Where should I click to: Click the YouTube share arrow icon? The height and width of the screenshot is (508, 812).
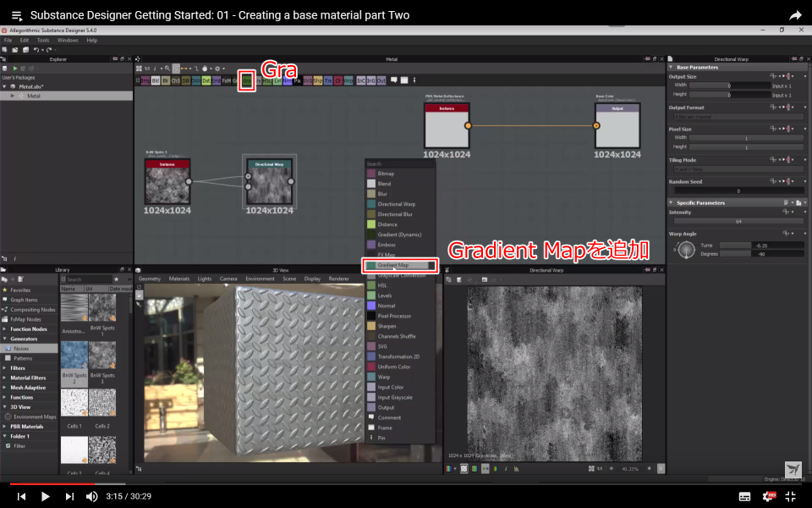(795, 15)
